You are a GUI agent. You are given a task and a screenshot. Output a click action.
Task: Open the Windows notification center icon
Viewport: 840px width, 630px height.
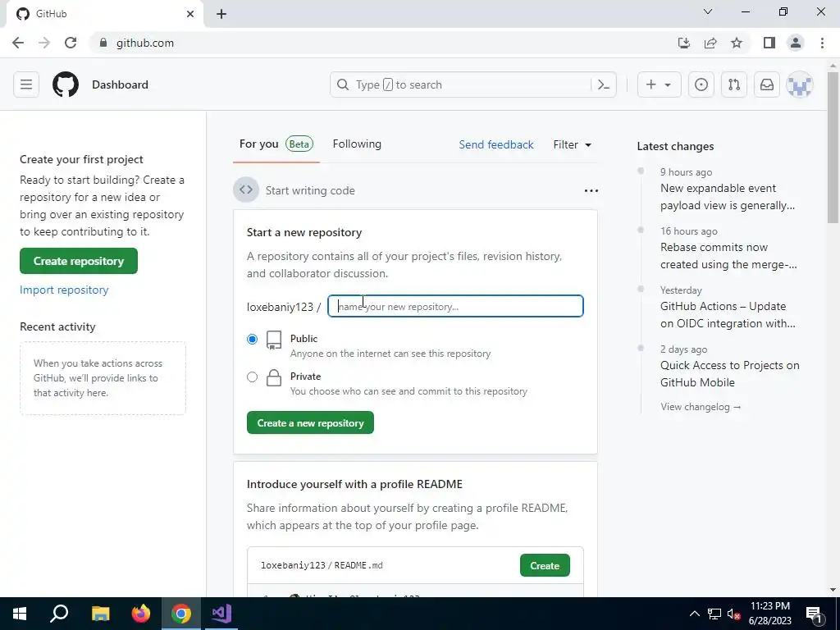pos(815,614)
